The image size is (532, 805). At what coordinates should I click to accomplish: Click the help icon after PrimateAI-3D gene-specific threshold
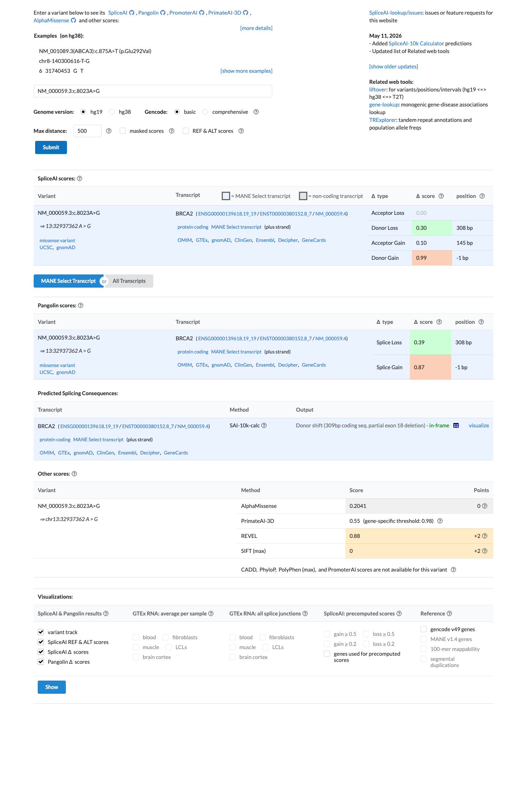point(440,521)
